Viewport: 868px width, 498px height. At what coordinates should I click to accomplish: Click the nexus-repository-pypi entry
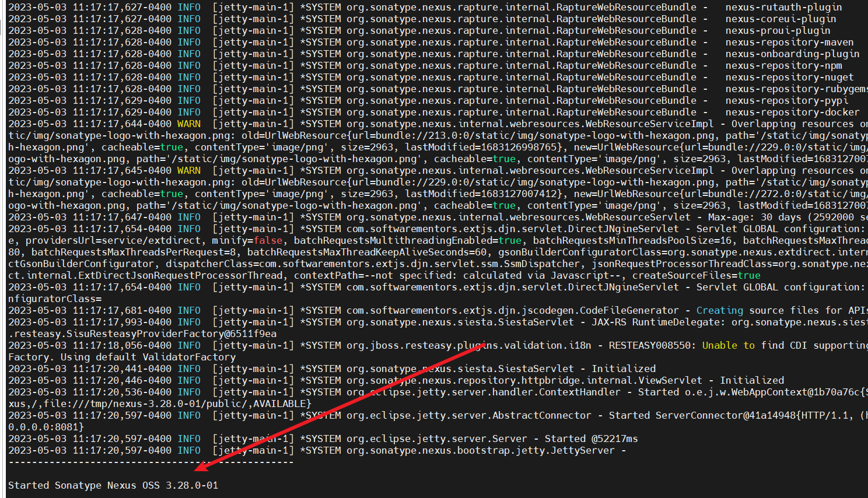point(786,100)
